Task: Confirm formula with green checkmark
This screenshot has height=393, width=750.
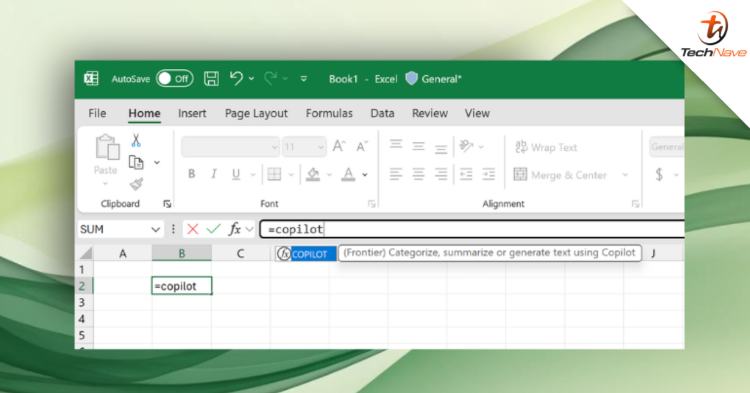Action: (213, 229)
